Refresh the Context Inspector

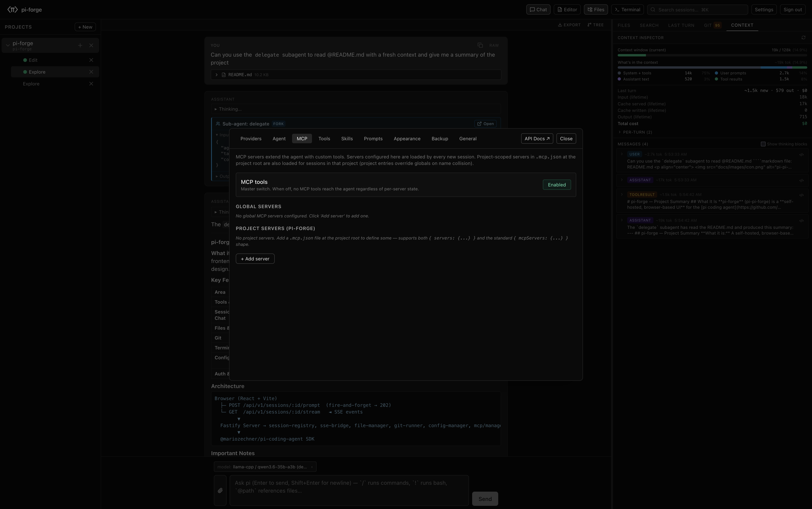pyautogui.click(x=804, y=38)
